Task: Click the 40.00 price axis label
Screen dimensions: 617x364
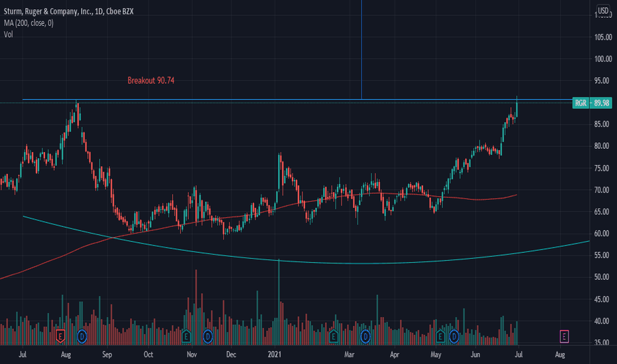Action: 603,321
